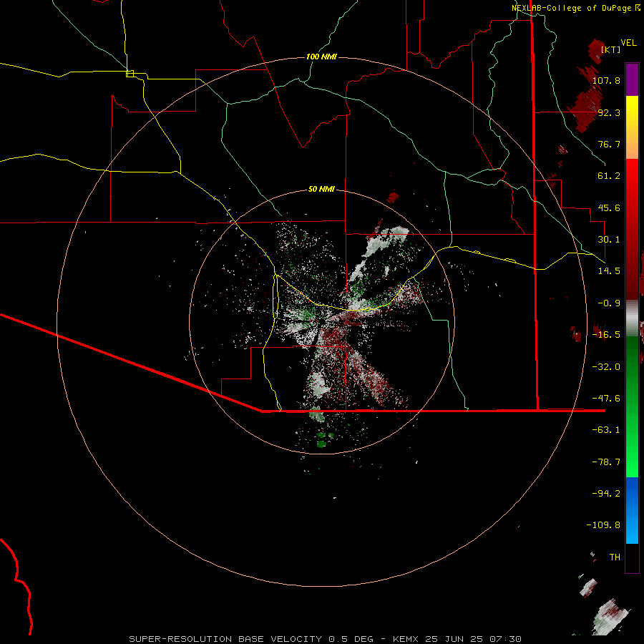
Task: Click the -0.9 scale value
Action: 609,303
